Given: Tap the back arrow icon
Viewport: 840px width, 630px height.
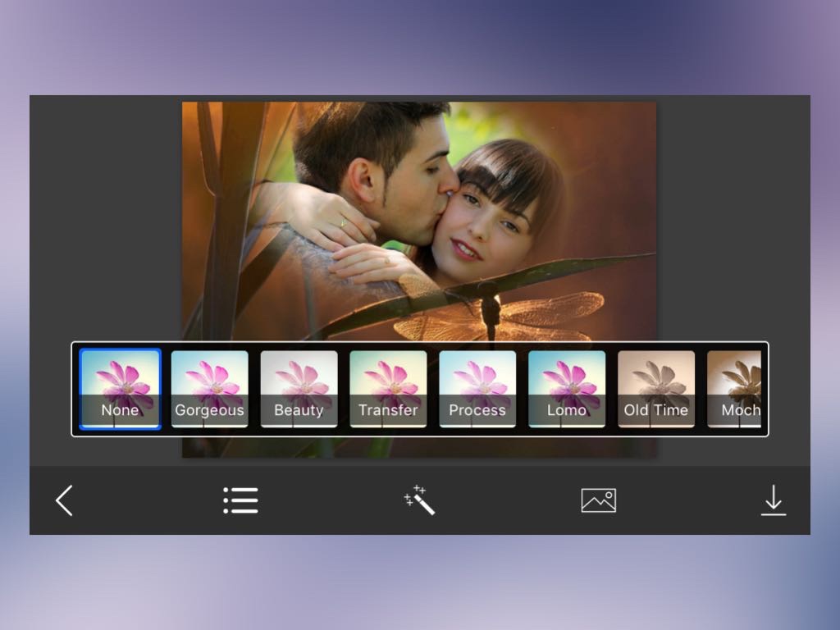Looking at the screenshot, I should pyautogui.click(x=64, y=500).
